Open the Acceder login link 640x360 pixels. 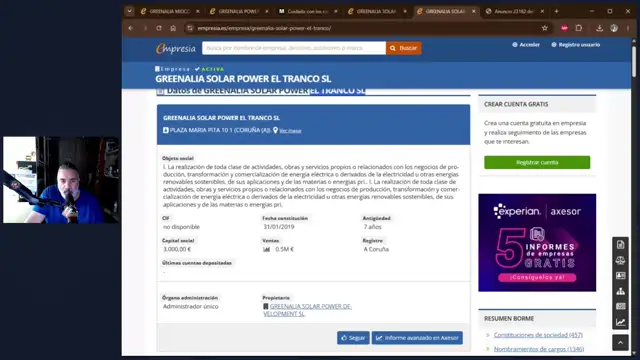click(526, 45)
